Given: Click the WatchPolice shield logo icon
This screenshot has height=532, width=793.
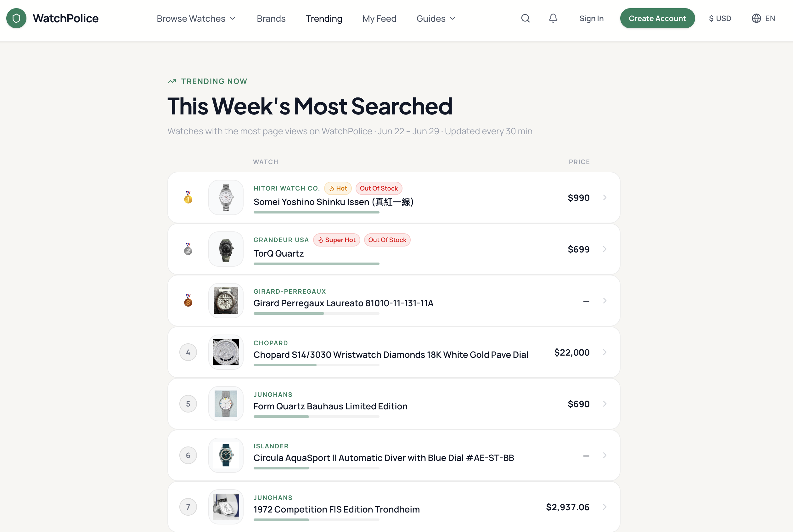Looking at the screenshot, I should coord(16,18).
